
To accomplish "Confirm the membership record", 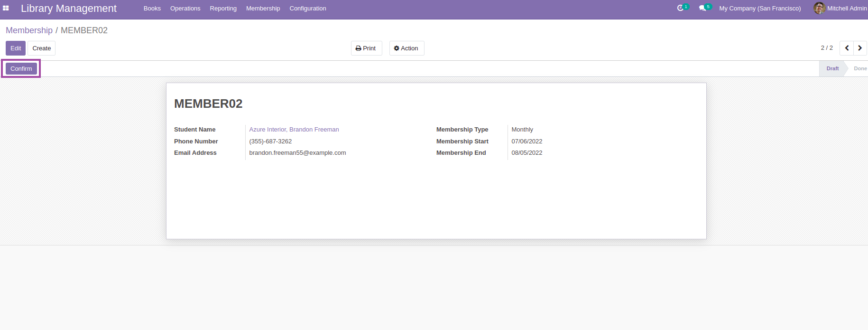I will tap(21, 68).
